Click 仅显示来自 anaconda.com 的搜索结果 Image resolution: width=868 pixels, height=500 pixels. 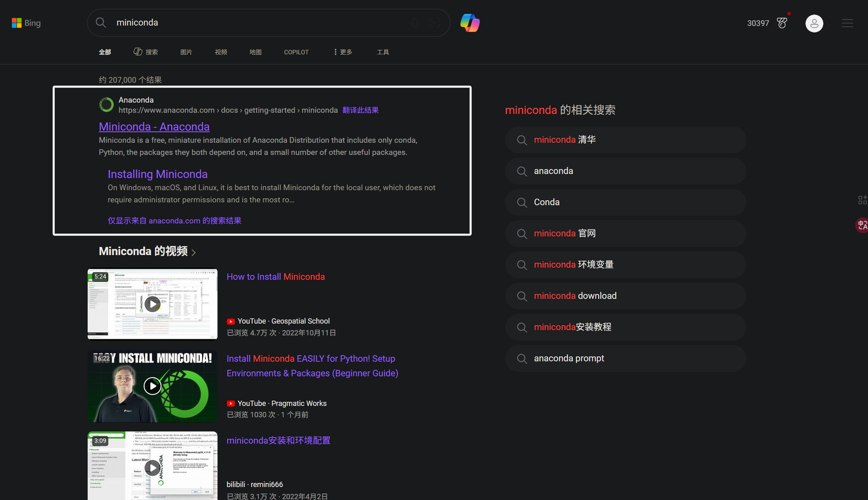174,221
